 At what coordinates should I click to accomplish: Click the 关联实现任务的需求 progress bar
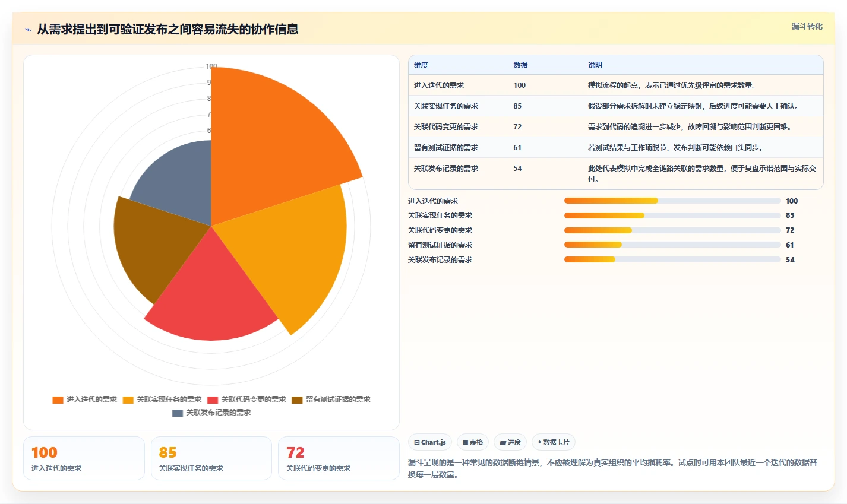pyautogui.click(x=672, y=215)
